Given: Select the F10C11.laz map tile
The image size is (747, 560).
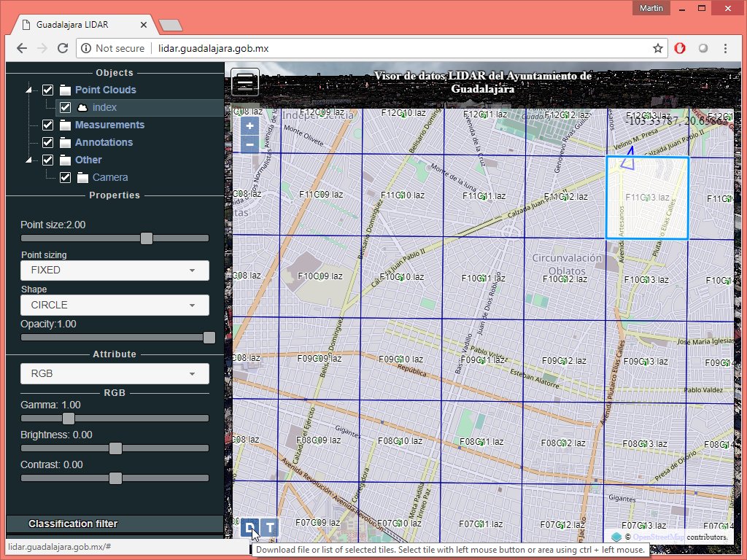Looking at the screenshot, I should 483,279.
